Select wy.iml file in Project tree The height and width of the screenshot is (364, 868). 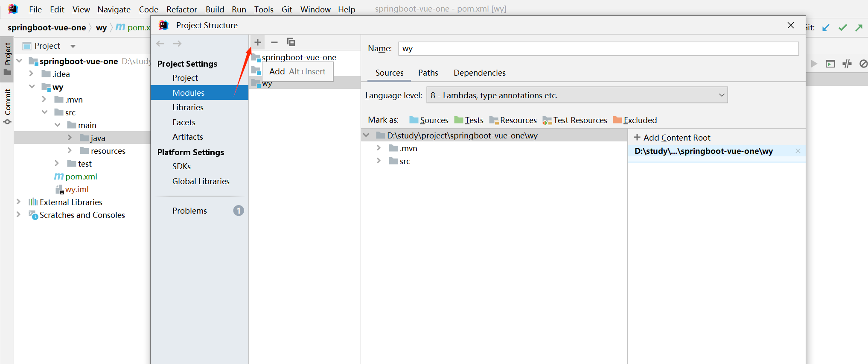pos(77,189)
